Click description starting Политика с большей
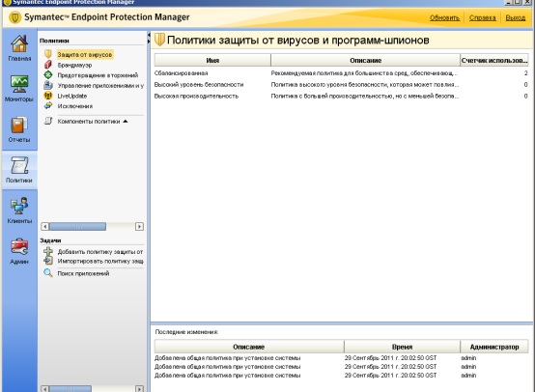This screenshot has height=392, width=535. 365,97
